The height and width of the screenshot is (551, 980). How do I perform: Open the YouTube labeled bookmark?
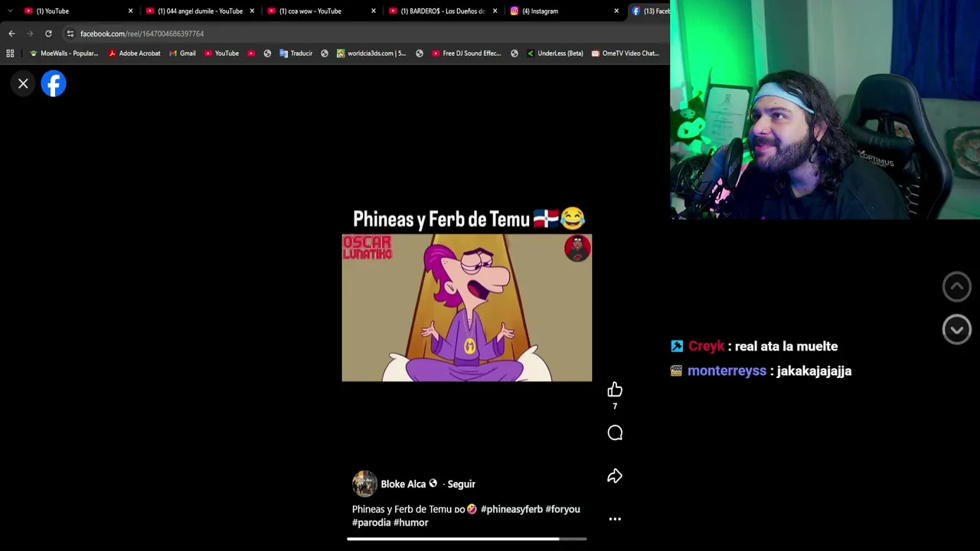pyautogui.click(x=221, y=54)
